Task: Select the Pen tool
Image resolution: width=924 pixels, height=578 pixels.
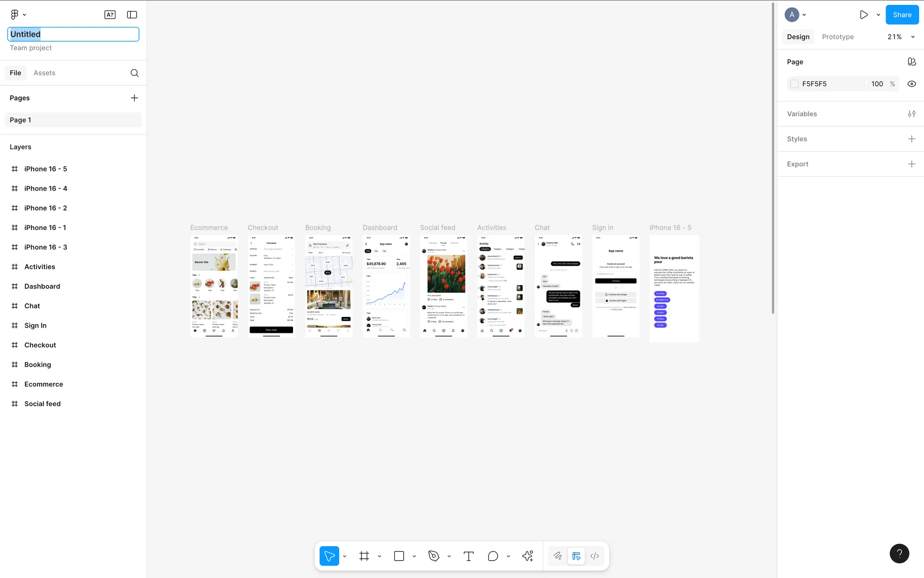Action: click(434, 556)
